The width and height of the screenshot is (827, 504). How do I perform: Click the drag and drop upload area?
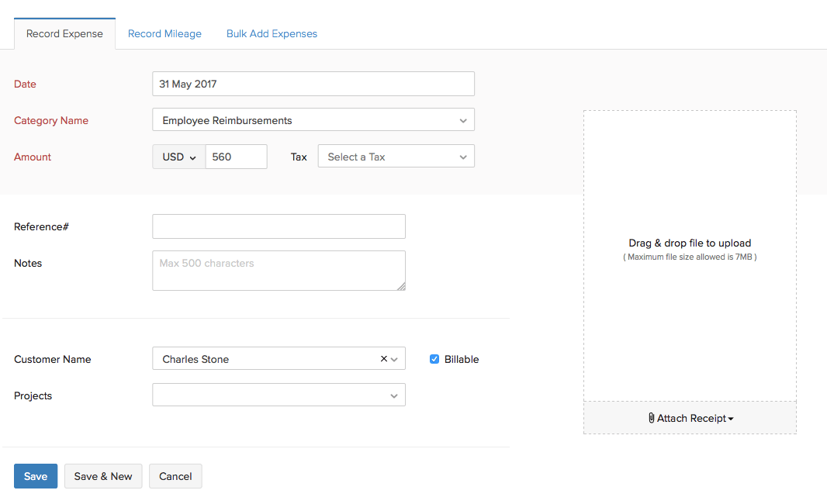pos(689,256)
